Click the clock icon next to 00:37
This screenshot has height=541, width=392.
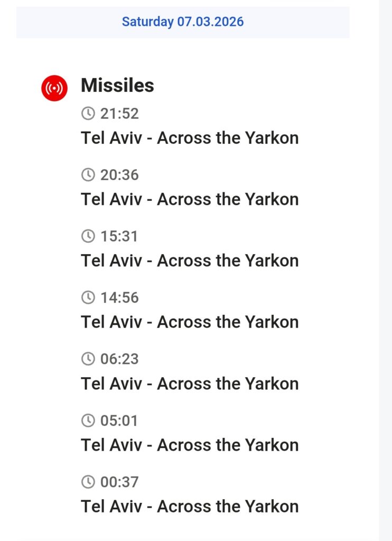88,482
